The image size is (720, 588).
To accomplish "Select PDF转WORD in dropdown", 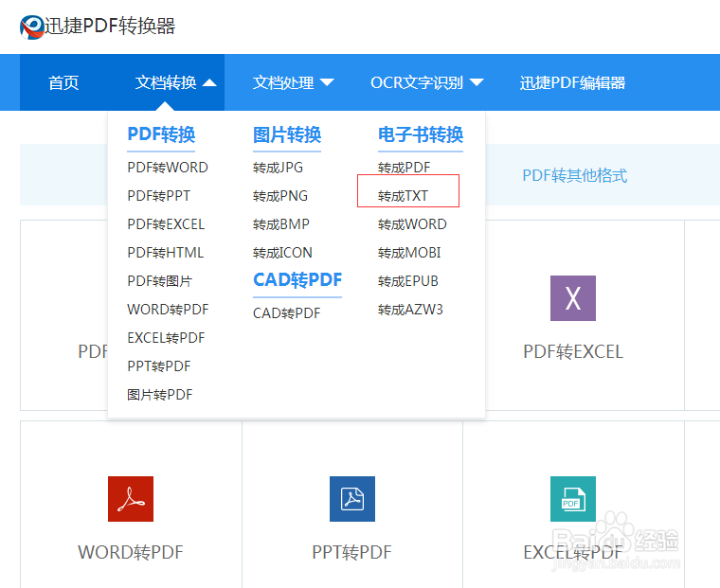I will (x=168, y=168).
